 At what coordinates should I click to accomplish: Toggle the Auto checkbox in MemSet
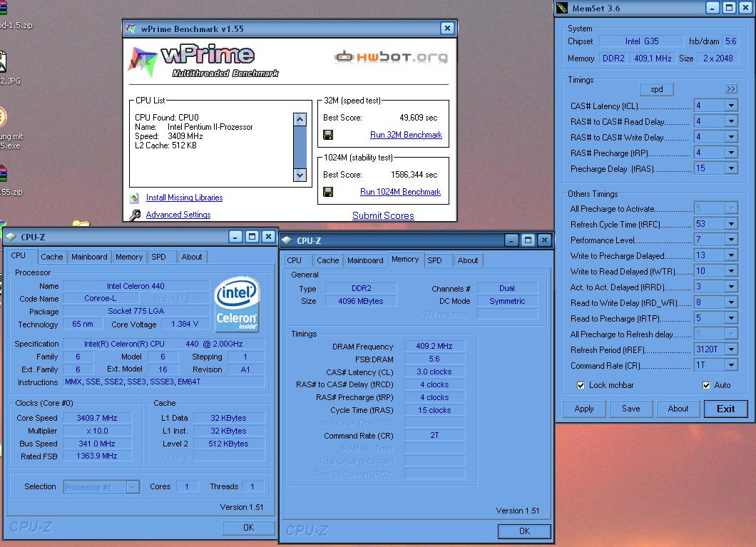click(x=706, y=385)
